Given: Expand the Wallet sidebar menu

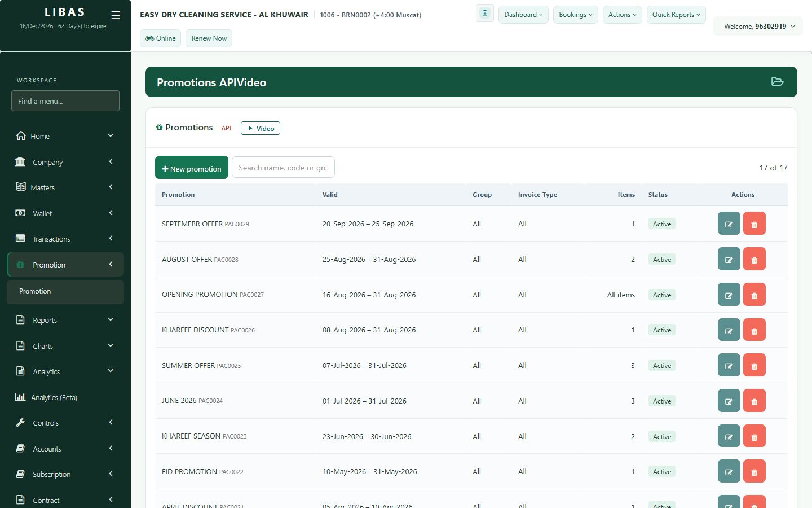Looking at the screenshot, I should [x=65, y=213].
